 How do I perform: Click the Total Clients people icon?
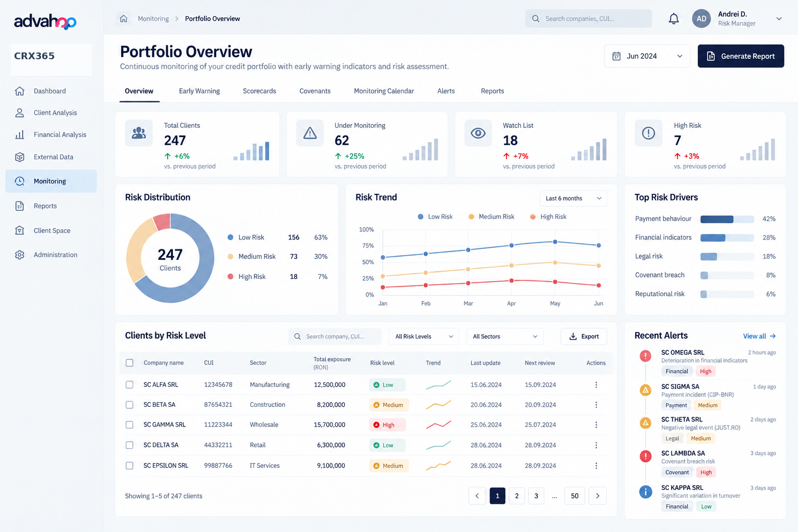coord(139,134)
